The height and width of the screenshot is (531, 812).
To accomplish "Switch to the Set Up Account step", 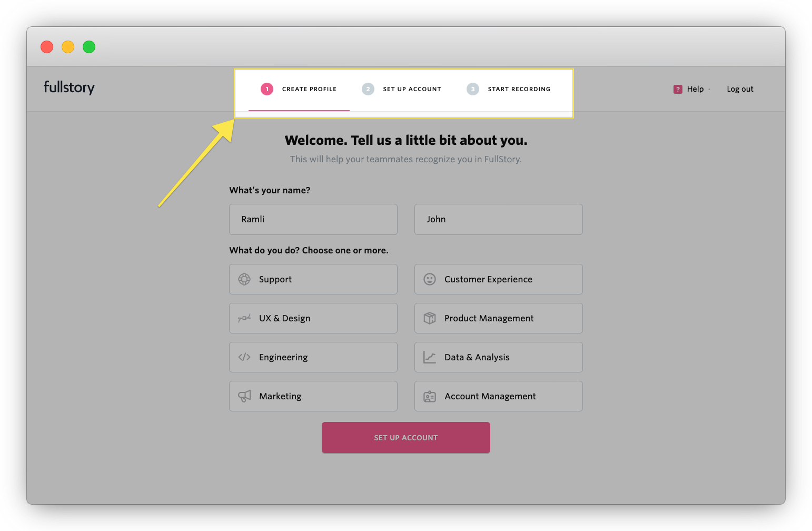I will click(x=412, y=89).
